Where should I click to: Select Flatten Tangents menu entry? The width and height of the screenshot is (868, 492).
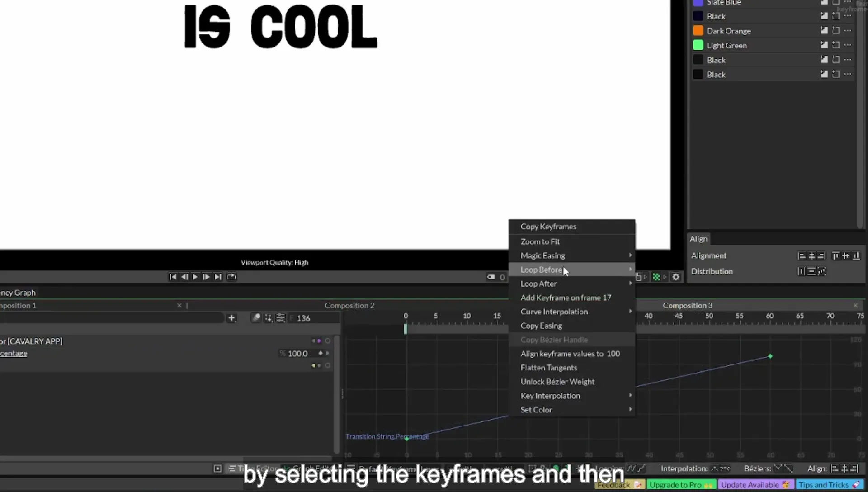coord(572,368)
